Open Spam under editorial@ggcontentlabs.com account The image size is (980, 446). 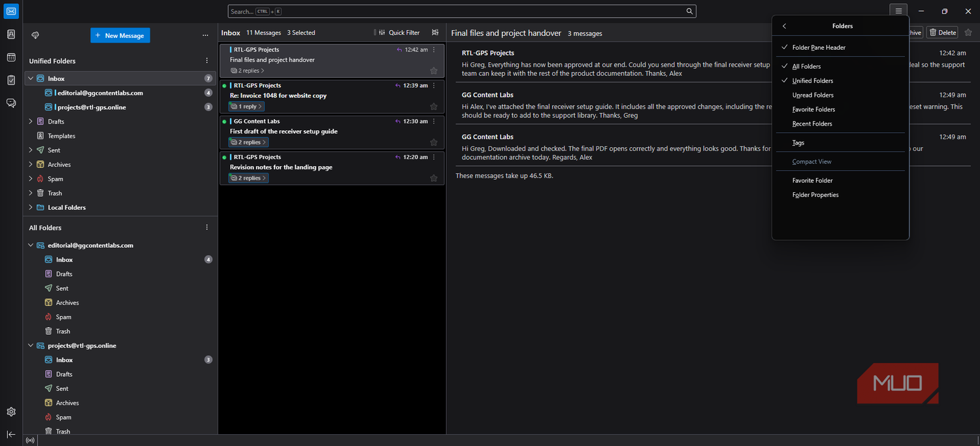(120, 317)
